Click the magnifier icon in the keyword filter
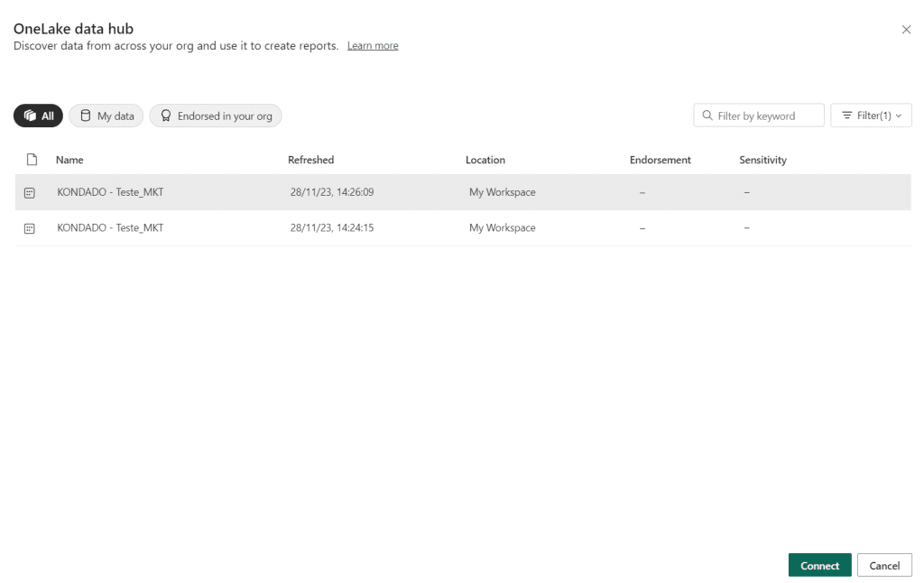This screenshot has width=924, height=583. click(x=707, y=116)
